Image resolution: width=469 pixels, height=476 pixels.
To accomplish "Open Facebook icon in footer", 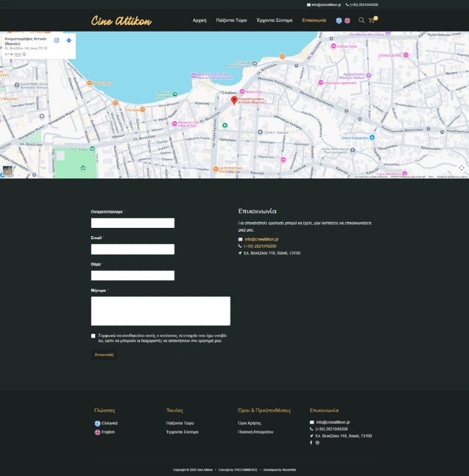I will (x=311, y=443).
